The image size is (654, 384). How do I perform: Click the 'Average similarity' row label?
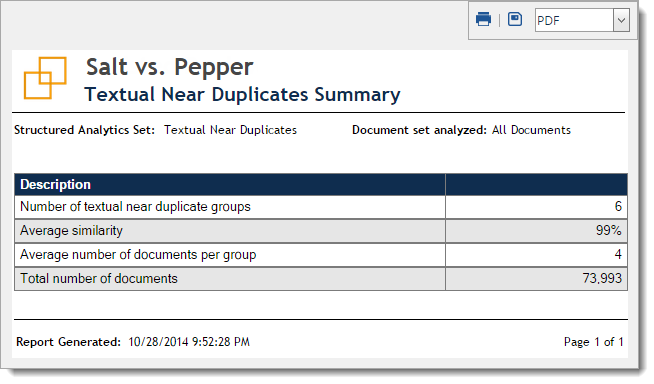(71, 231)
